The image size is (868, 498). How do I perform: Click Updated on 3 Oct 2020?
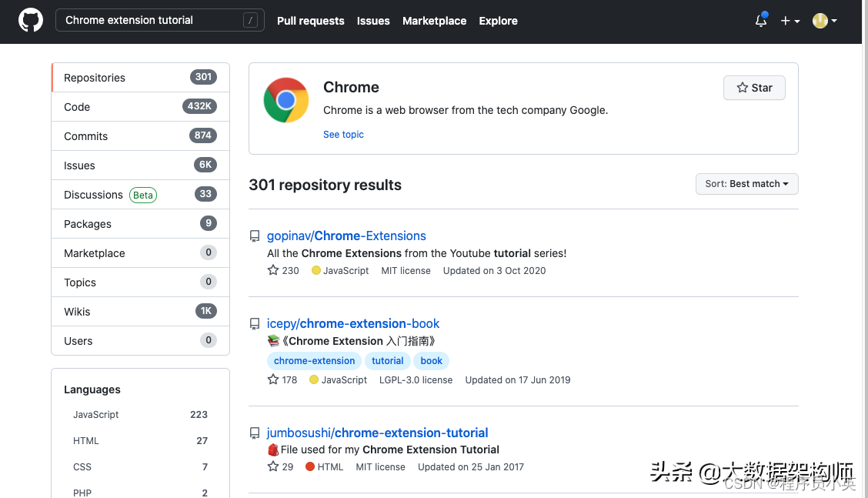[x=494, y=270]
